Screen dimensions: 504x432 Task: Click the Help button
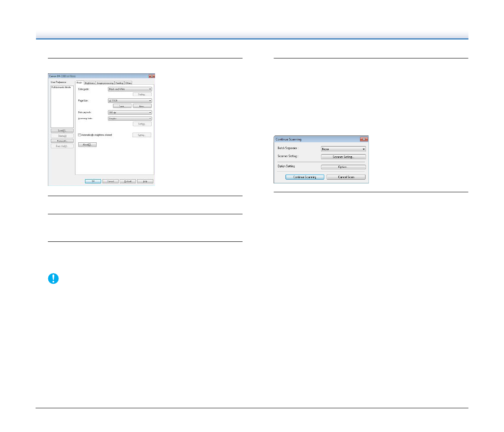click(x=145, y=181)
